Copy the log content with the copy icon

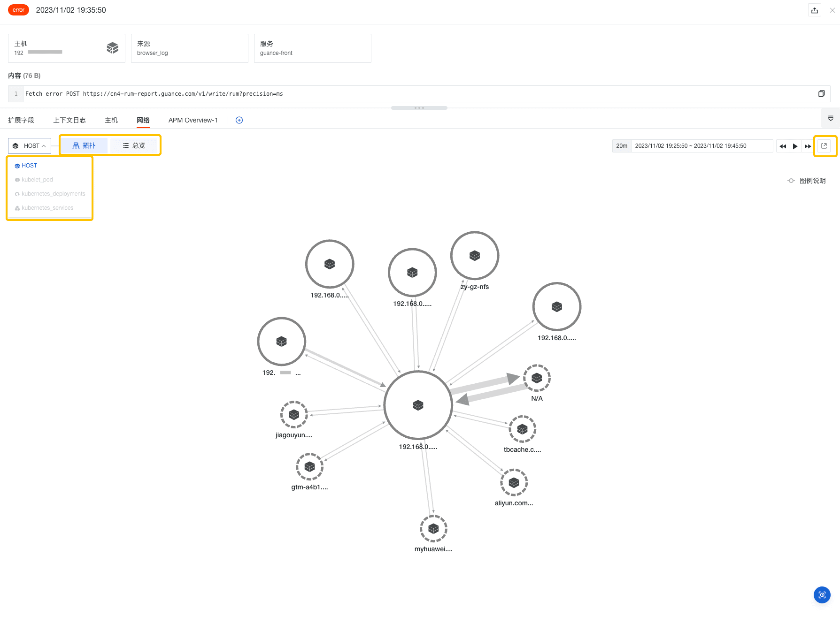(821, 94)
